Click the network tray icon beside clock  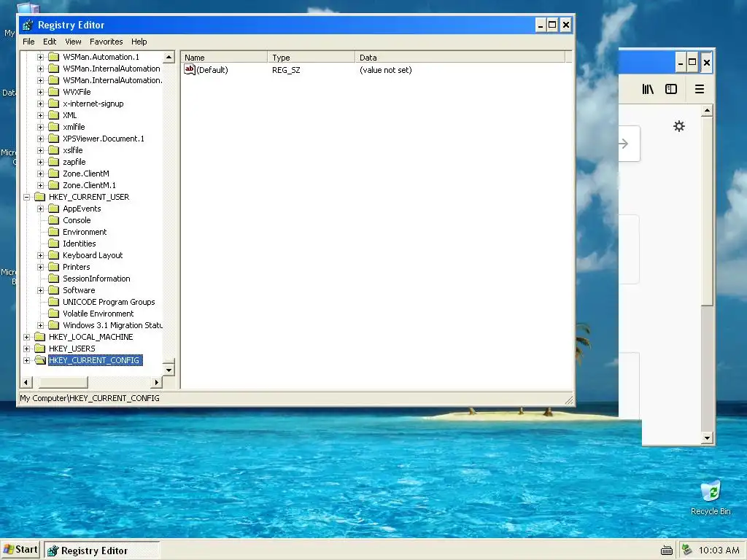tap(686, 550)
